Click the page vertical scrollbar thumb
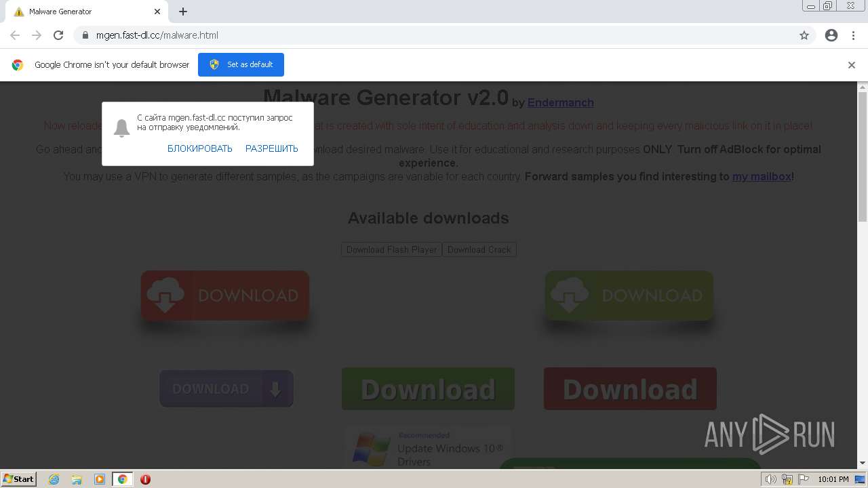This screenshot has height=488, width=868. click(x=863, y=156)
